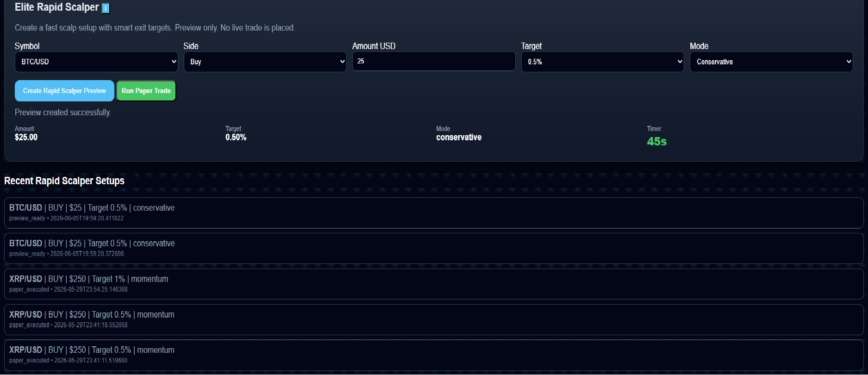Viewport: 868px width, 375px height.
Task: Select BTC/USD setup timestamped 19:59:20.372698
Action: point(434,248)
